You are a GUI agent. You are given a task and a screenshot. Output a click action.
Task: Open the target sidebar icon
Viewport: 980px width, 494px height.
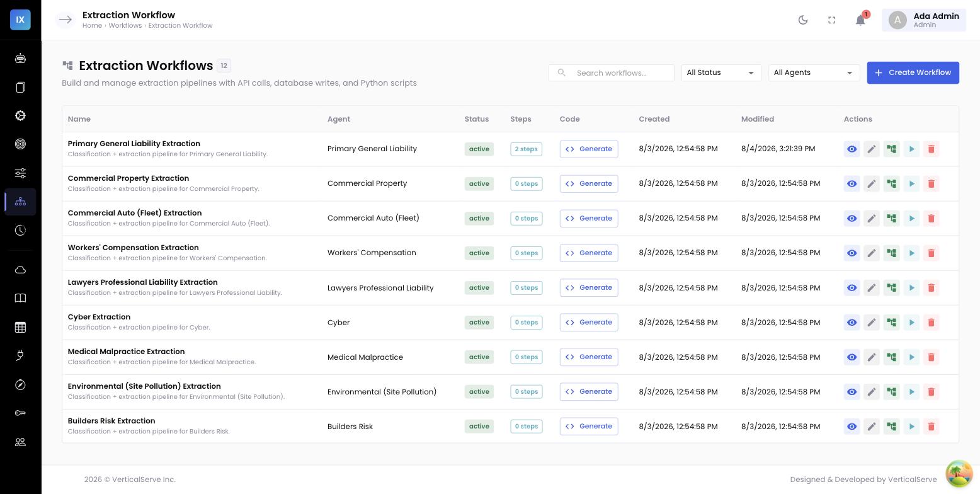click(20, 144)
